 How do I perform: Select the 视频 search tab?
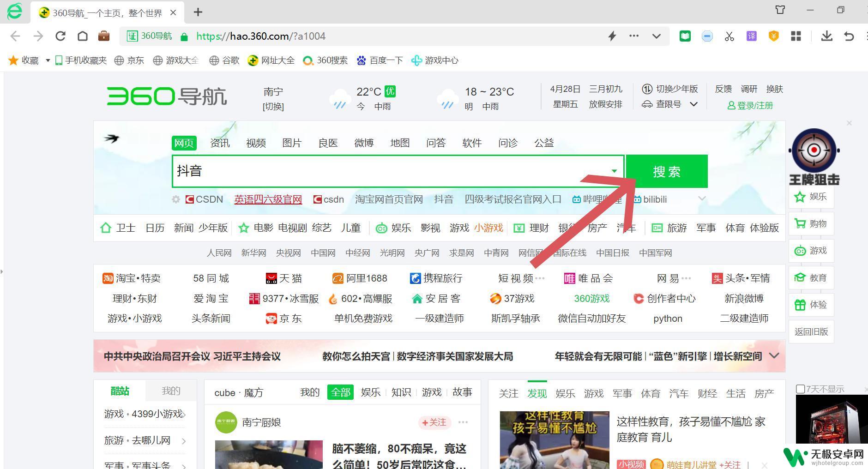(x=256, y=143)
